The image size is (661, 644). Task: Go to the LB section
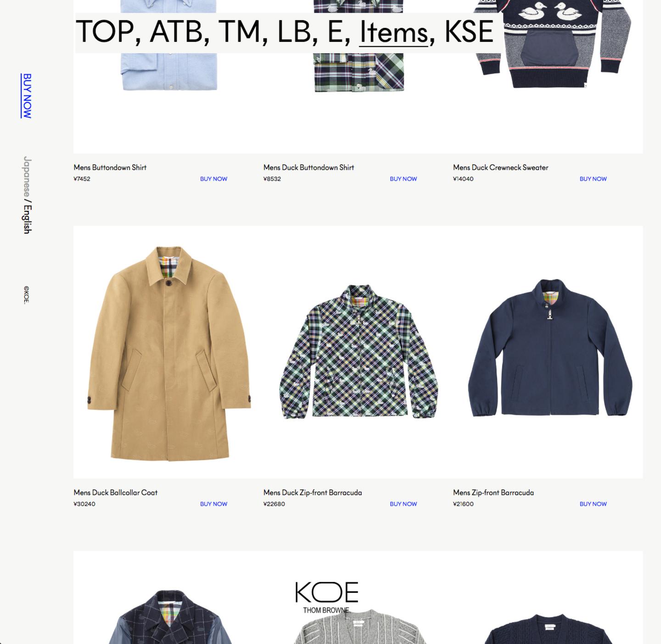pos(294,31)
